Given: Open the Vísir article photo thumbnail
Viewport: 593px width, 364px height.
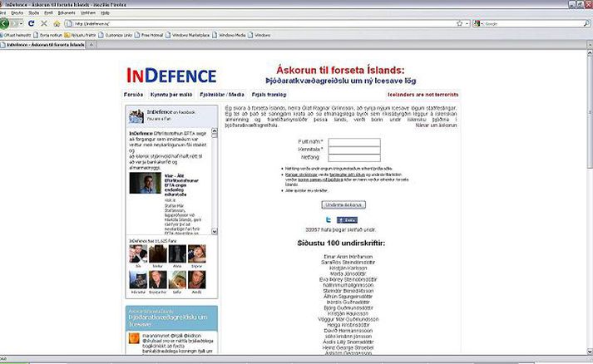Looking at the screenshot, I should click(146, 183).
